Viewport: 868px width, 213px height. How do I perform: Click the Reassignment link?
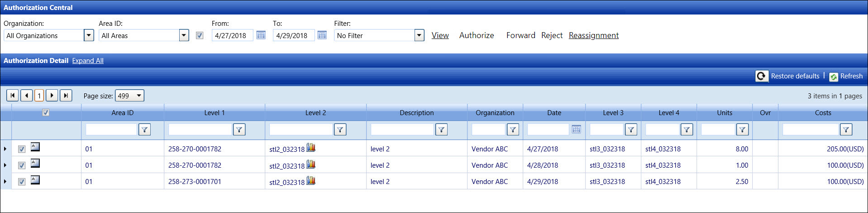pyautogui.click(x=593, y=35)
